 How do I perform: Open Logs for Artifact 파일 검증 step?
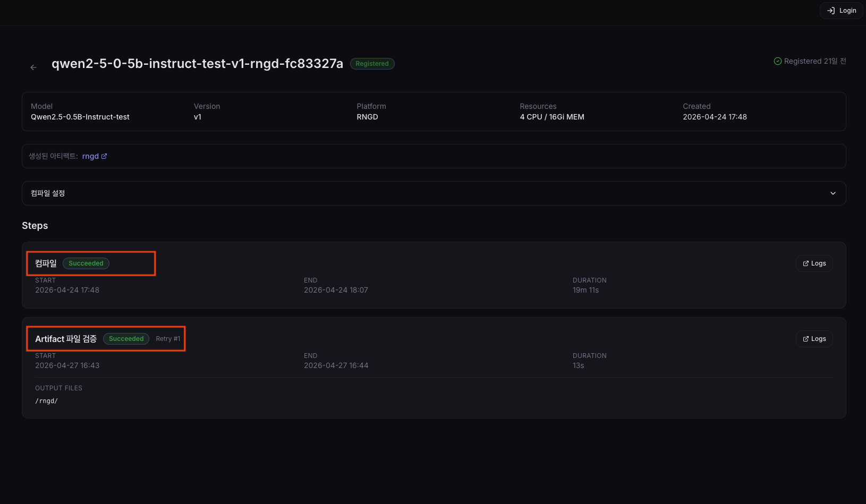click(814, 339)
